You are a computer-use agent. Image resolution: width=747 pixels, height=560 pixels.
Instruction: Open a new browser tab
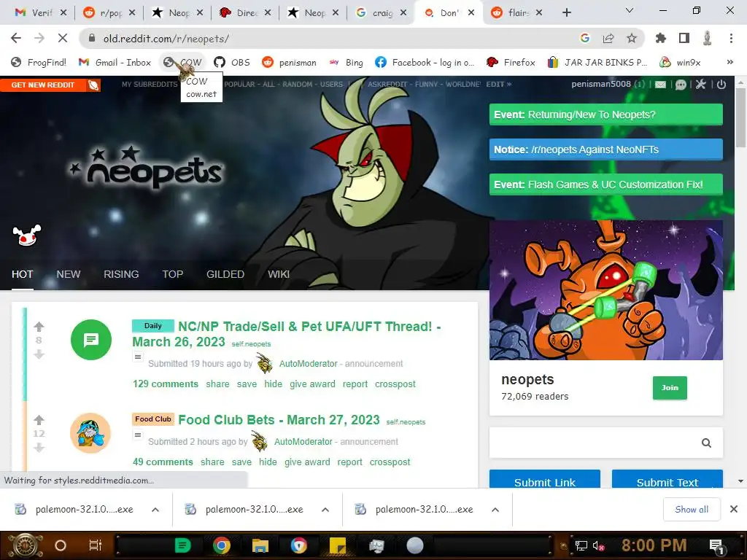point(566,12)
